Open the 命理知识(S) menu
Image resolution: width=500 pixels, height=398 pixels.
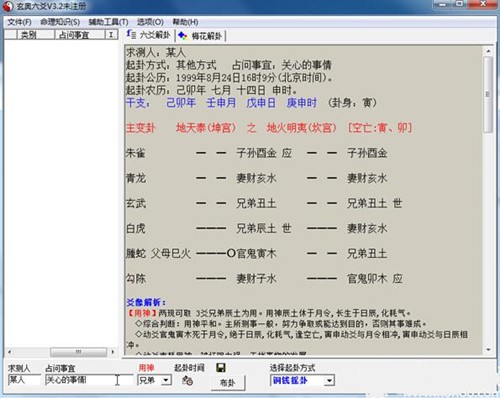click(x=60, y=22)
